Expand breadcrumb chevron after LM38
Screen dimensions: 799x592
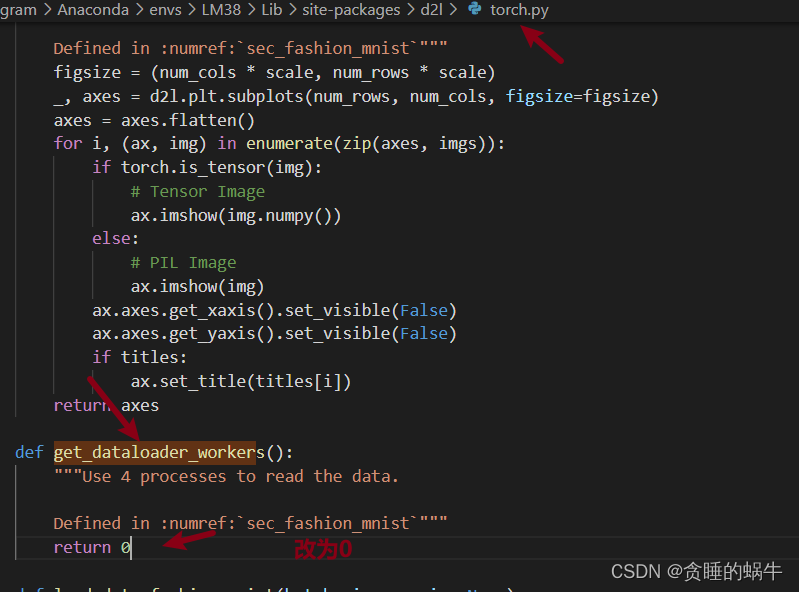point(251,10)
